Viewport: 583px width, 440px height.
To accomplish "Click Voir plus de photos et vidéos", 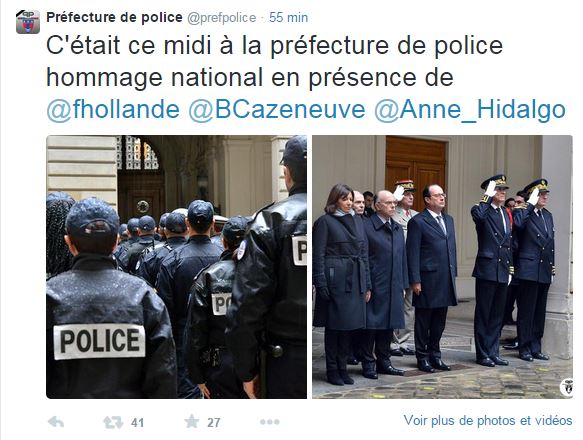I will click(488, 421).
